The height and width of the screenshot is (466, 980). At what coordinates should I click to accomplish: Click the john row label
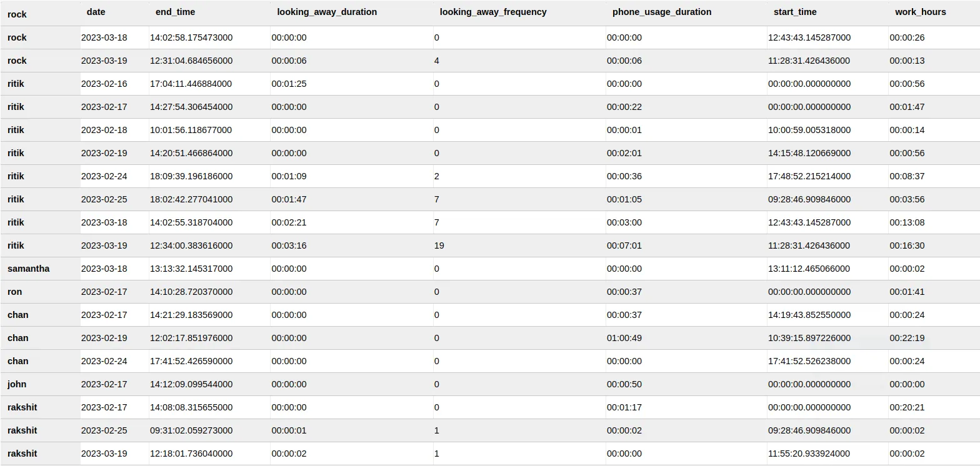coord(17,384)
